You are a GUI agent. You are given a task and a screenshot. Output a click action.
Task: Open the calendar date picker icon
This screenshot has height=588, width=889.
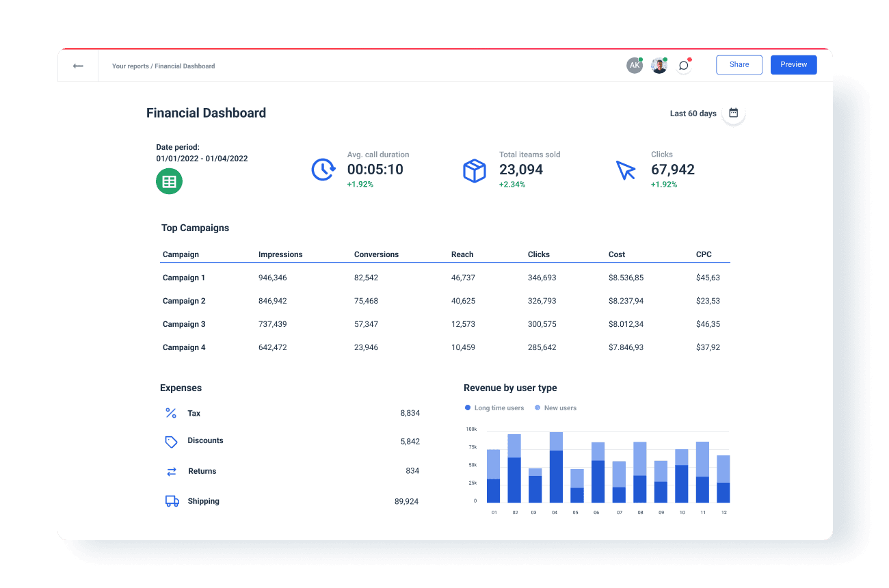(x=733, y=113)
